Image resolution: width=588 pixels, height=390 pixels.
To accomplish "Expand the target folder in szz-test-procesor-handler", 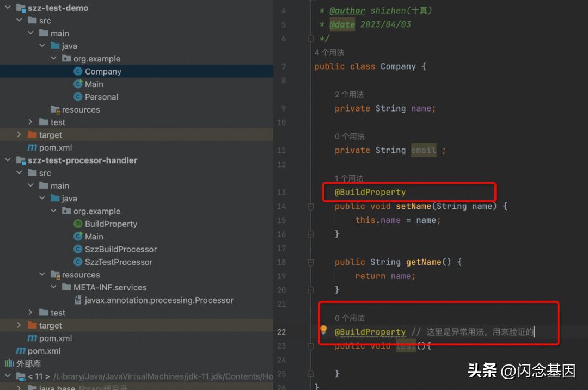I will 20,325.
